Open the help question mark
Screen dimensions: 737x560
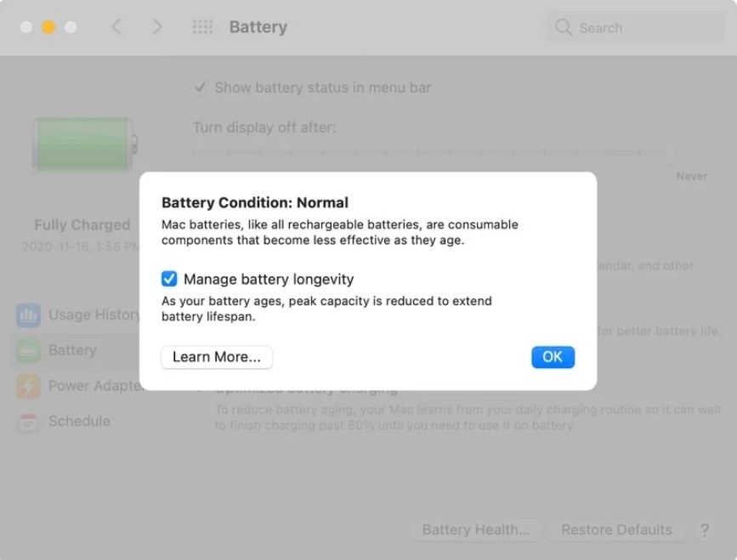click(x=705, y=529)
